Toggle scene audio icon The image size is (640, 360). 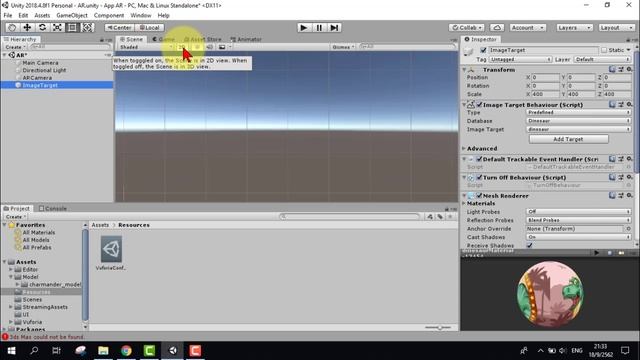(x=209, y=47)
